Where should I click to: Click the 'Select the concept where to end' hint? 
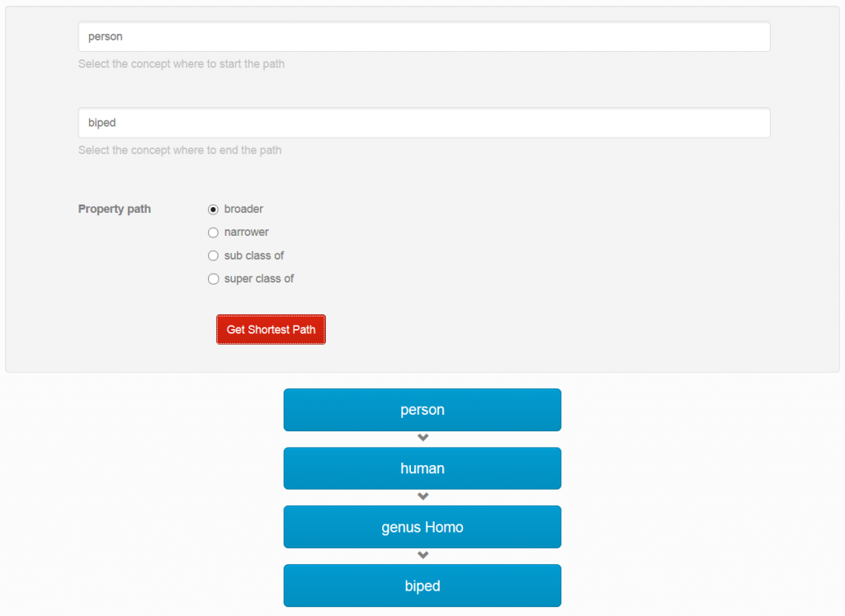point(180,150)
